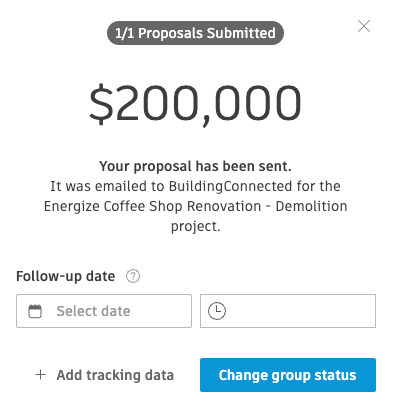394x414 pixels.
Task: Click Change group status button
Action: click(288, 375)
